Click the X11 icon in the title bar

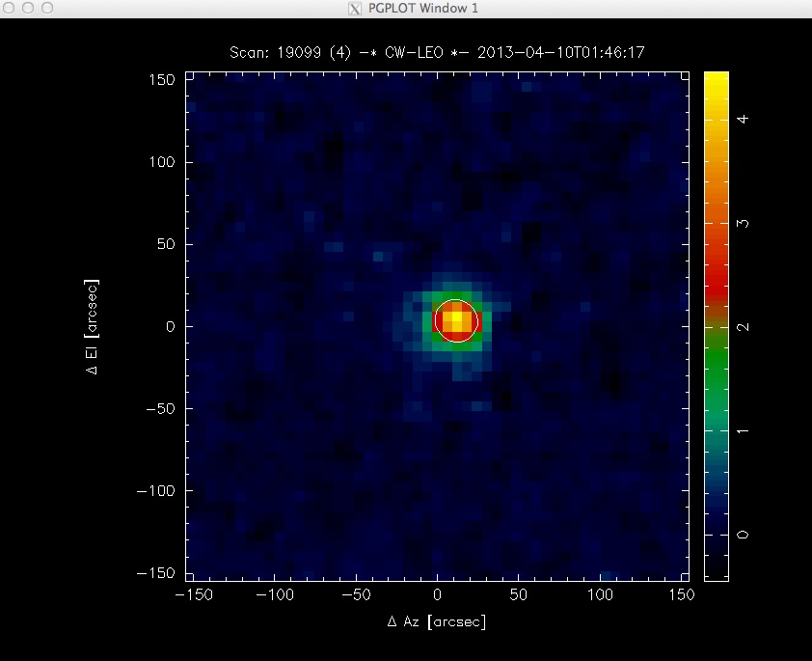click(355, 9)
